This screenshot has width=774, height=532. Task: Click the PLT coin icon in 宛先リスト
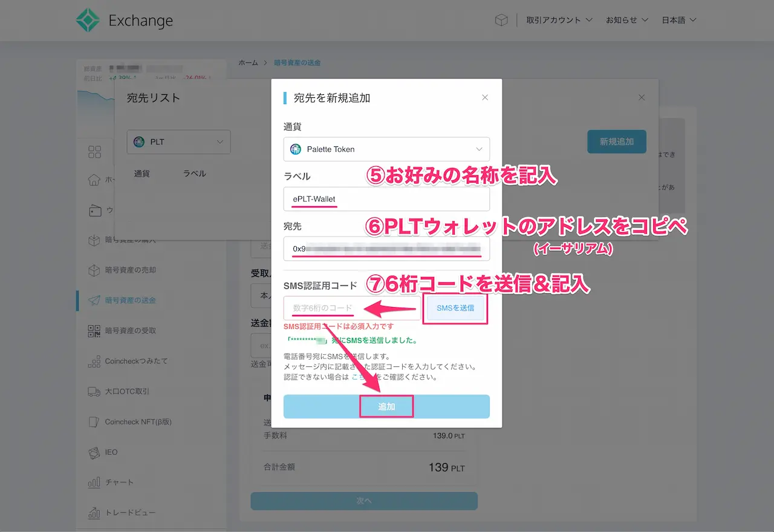[x=140, y=142]
